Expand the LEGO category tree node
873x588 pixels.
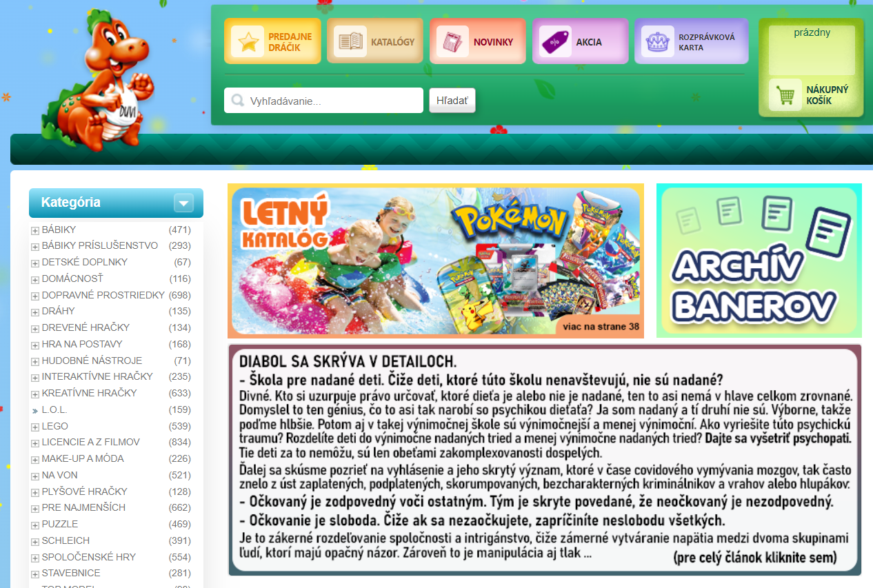(x=35, y=427)
